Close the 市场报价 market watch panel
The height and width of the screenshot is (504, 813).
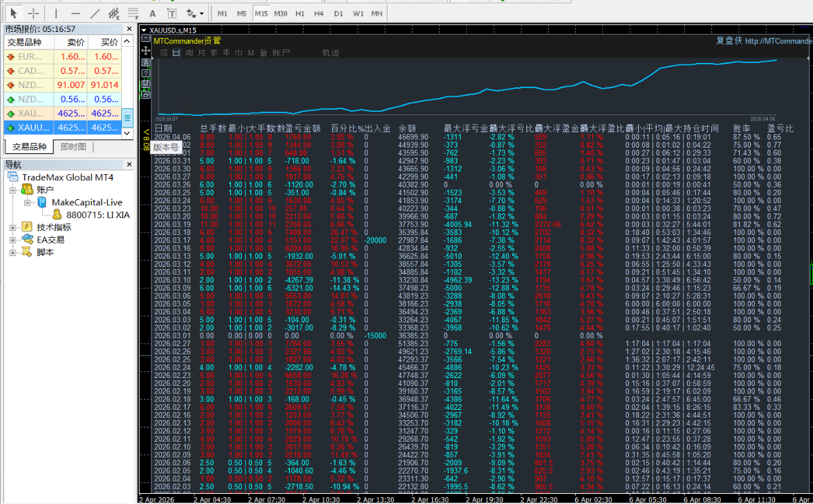[x=129, y=29]
